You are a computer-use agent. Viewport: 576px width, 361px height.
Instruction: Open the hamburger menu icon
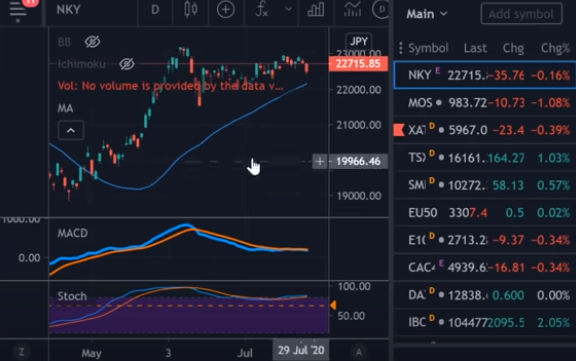tap(17, 10)
